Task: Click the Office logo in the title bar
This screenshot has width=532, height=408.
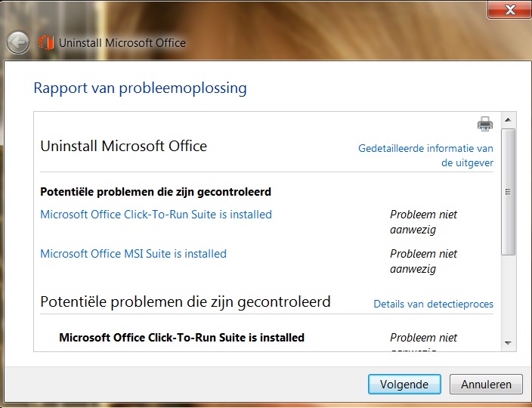Action: pos(46,42)
